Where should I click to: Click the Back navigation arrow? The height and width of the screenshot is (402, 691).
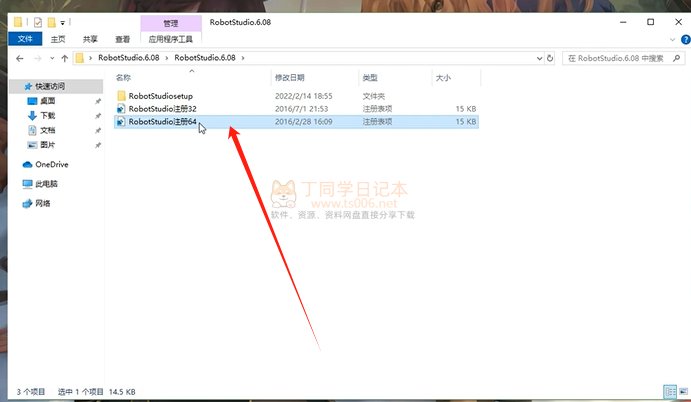(x=19, y=58)
